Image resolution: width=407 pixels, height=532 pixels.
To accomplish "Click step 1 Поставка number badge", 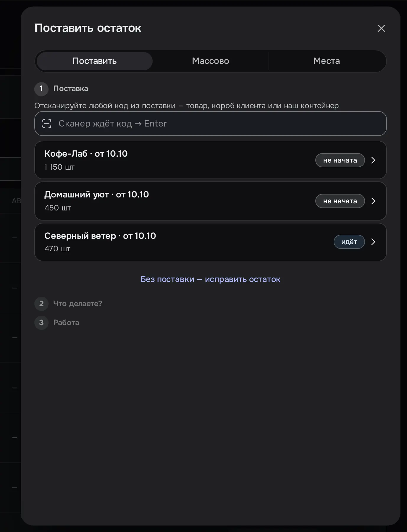I will (x=41, y=89).
